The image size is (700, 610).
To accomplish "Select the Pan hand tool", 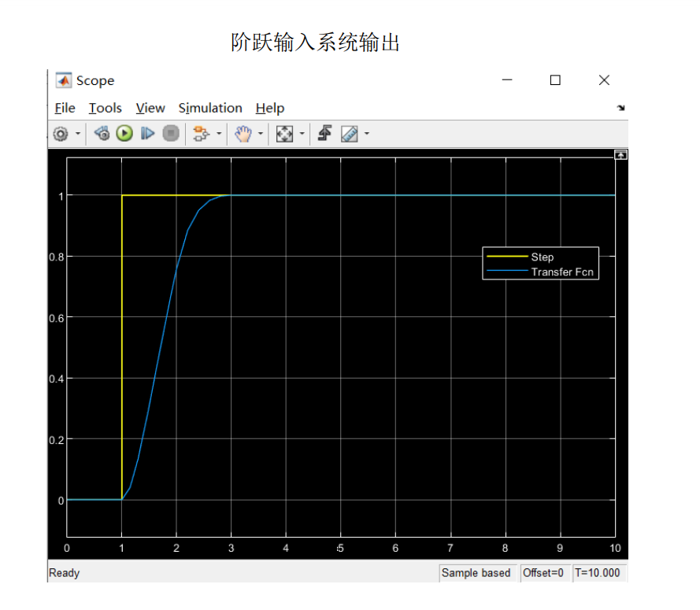I will coord(243,134).
